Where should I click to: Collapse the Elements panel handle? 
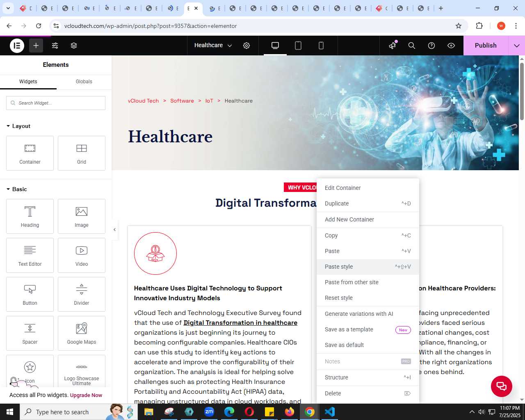114,230
